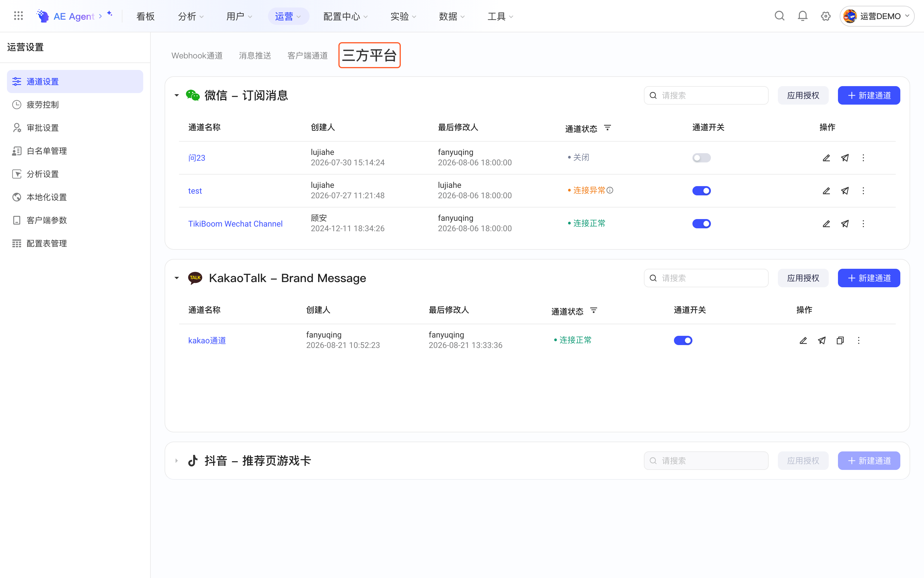The height and width of the screenshot is (578, 924).
Task: Open the settings gear icon
Action: (826, 16)
